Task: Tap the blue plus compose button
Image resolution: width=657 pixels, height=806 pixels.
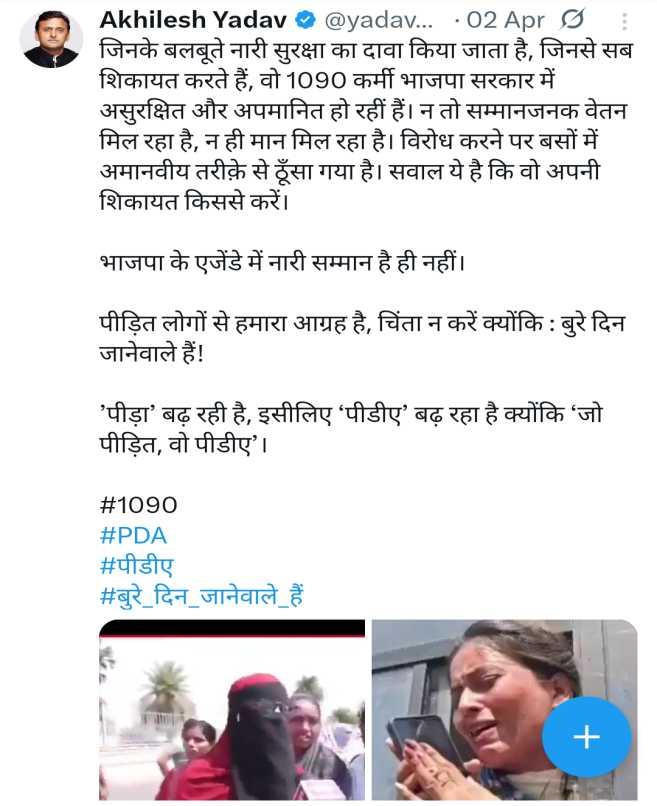Action: (x=587, y=737)
